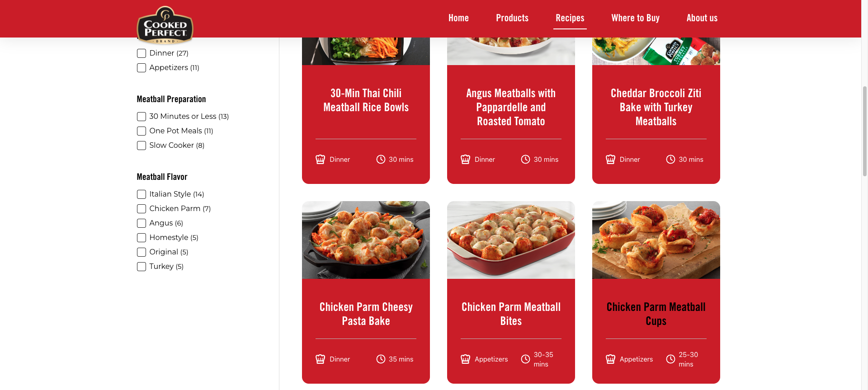The width and height of the screenshot is (868, 390).
Task: Click chef hat icon on Thai Chili card
Action: [x=320, y=159]
